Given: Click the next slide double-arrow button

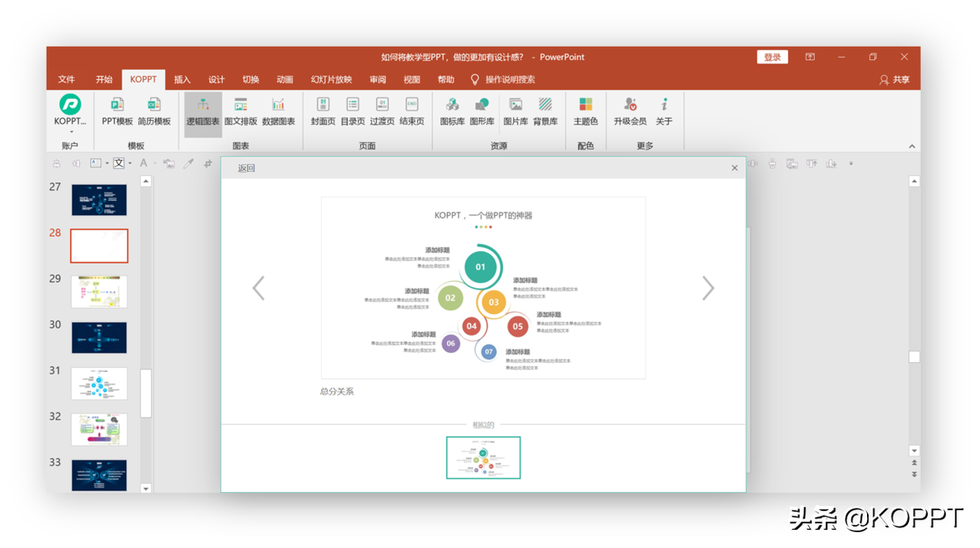Looking at the screenshot, I should 914,475.
